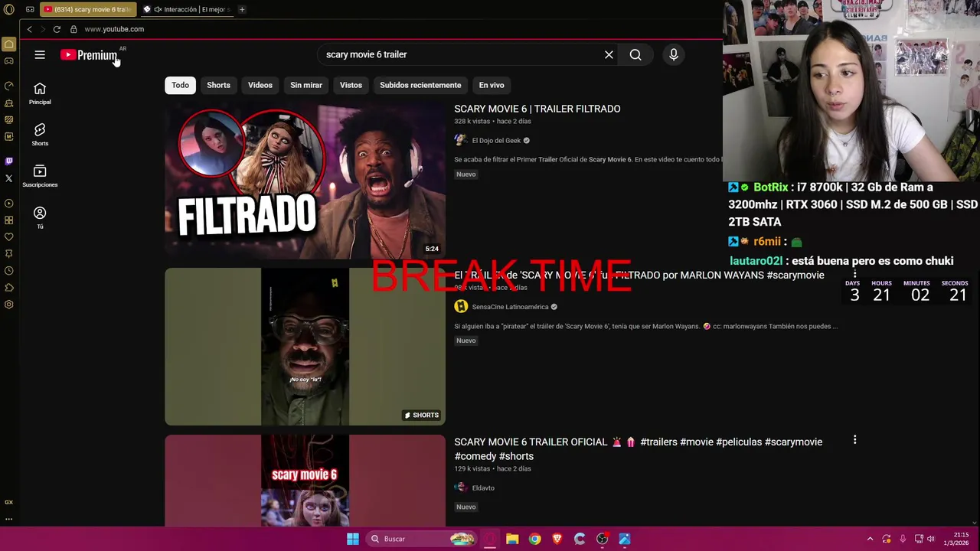
Task: Open the Marlon Wayans short thumbnail
Action: tap(305, 346)
